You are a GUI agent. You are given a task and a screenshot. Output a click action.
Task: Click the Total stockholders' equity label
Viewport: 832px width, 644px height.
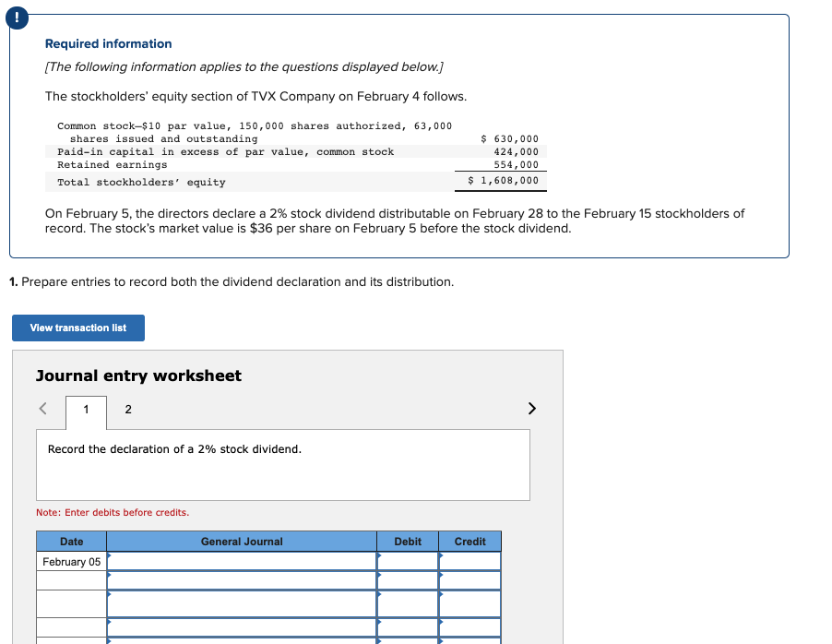pos(142,182)
